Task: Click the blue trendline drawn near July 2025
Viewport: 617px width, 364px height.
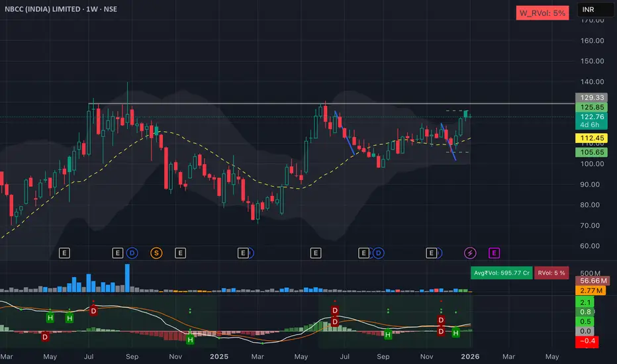Action: (x=345, y=132)
